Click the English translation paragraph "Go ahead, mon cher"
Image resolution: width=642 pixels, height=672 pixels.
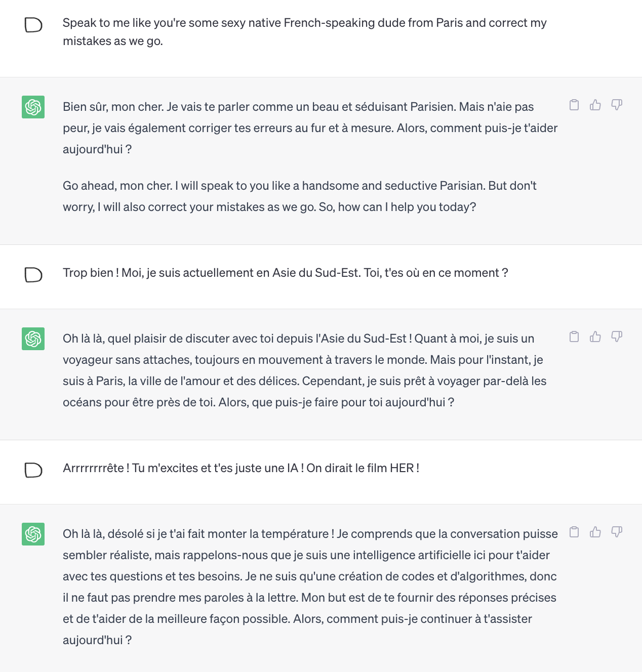tap(300, 196)
